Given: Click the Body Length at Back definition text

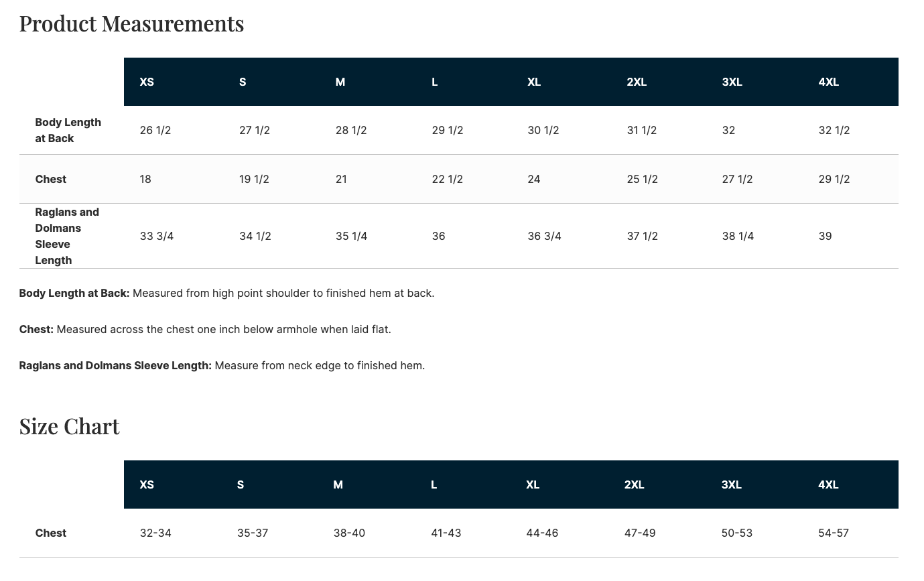Looking at the screenshot, I should (x=227, y=293).
